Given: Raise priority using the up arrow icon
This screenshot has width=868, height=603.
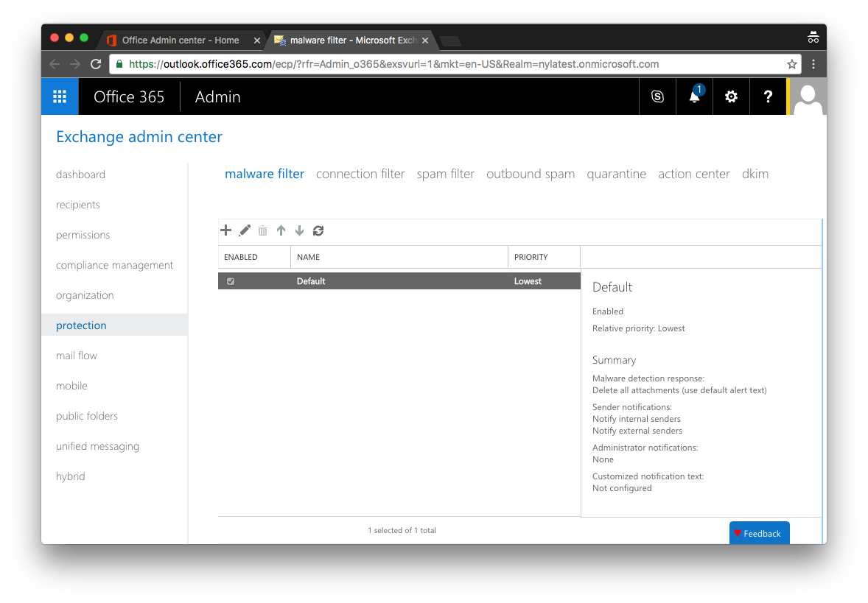Looking at the screenshot, I should tap(281, 230).
